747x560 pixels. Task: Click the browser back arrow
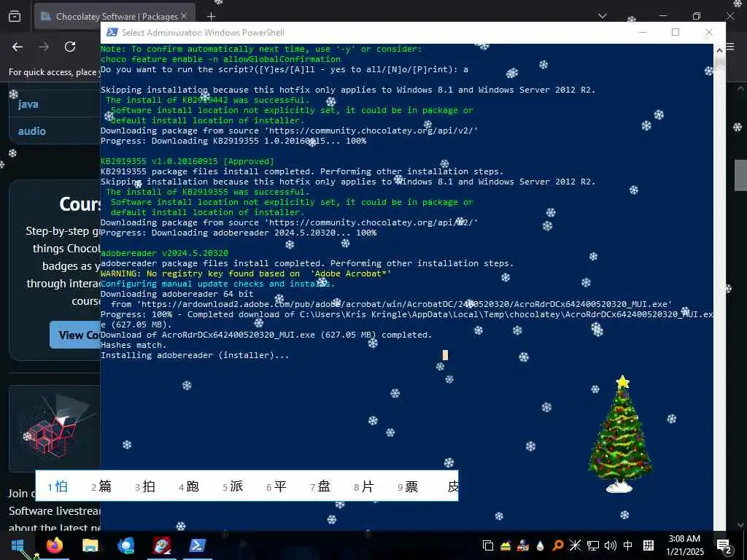(18, 47)
